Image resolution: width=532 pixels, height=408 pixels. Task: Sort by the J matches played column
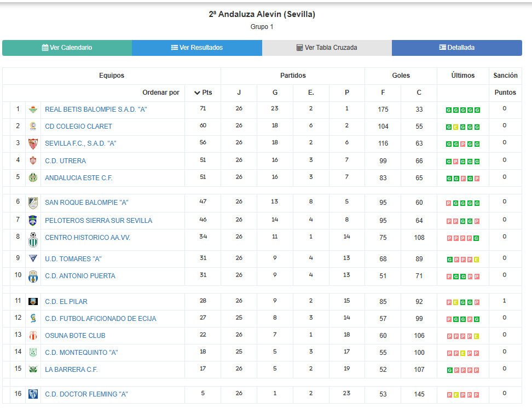click(x=239, y=93)
